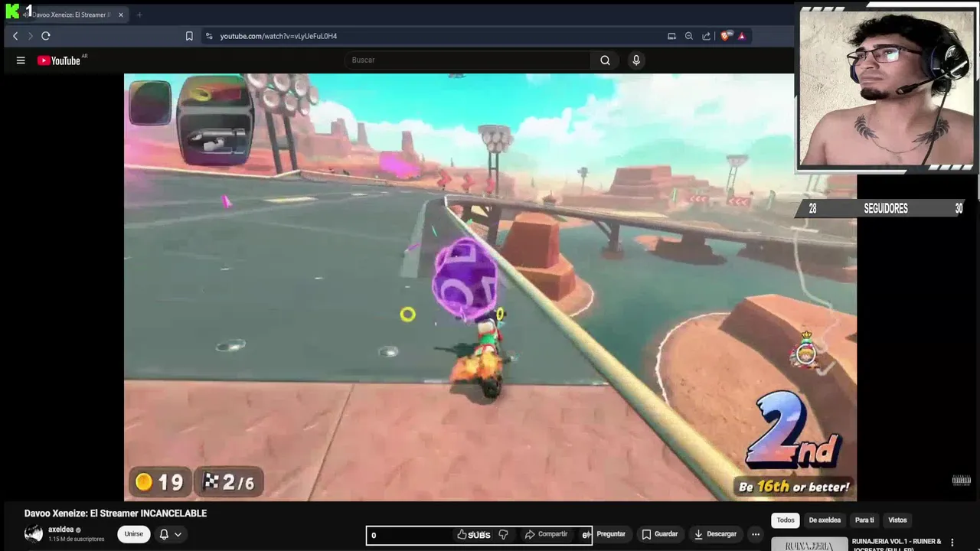980x551 pixels.
Task: Click the youtube.com address bar
Action: click(279, 36)
